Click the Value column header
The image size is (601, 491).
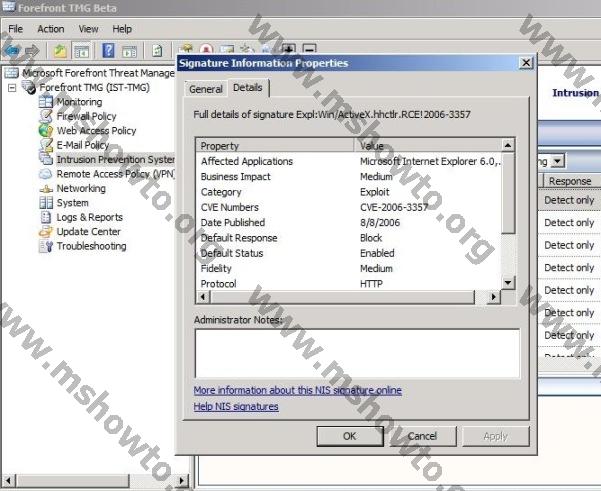[428, 146]
